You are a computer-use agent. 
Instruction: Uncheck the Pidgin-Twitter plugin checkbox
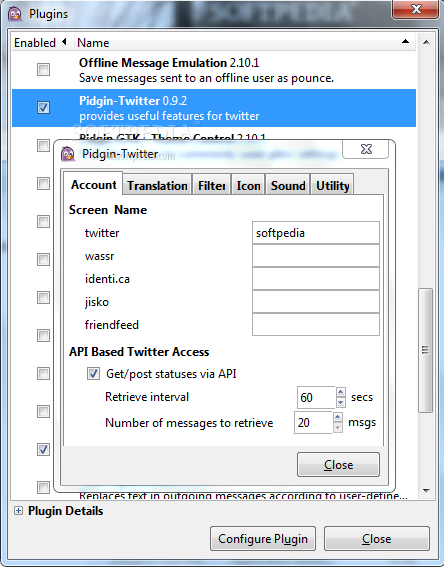[x=43, y=107]
